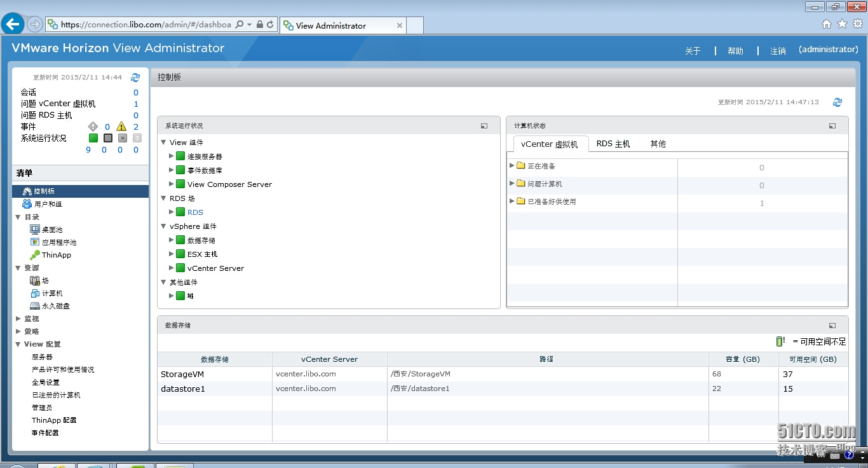Open 服务器 under View 配置
This screenshot has height=468, width=868.
click(x=42, y=357)
